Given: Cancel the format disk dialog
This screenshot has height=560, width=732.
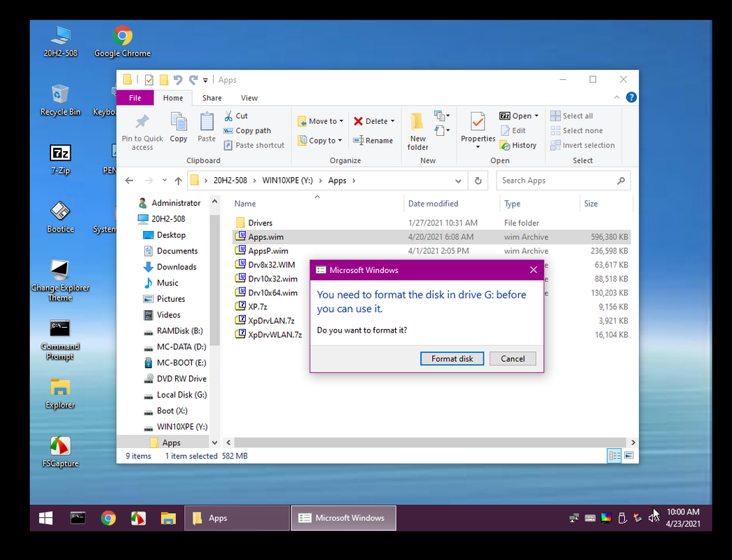Looking at the screenshot, I should pyautogui.click(x=513, y=358).
